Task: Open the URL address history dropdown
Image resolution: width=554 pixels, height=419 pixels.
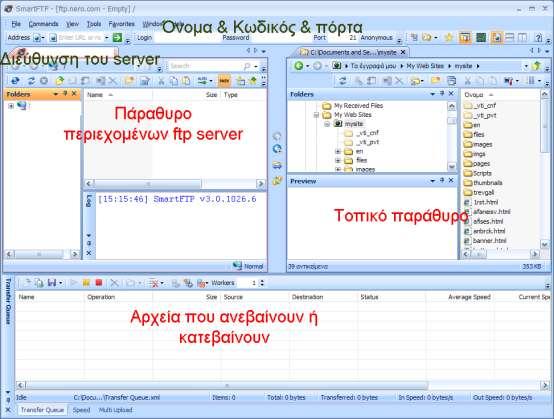Action: [106, 37]
